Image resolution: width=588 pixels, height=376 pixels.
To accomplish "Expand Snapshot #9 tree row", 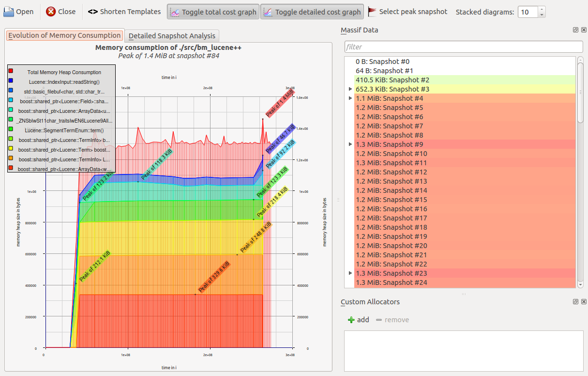I will (x=350, y=144).
